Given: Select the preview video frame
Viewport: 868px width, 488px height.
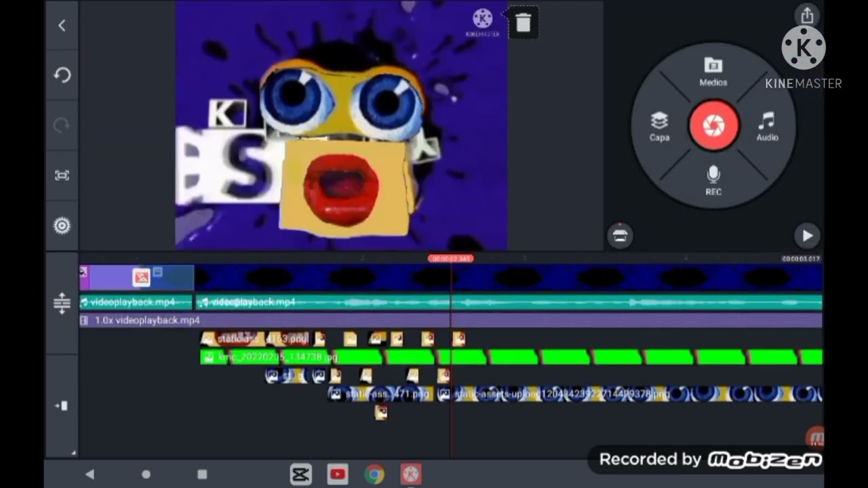Looking at the screenshot, I should point(341,125).
